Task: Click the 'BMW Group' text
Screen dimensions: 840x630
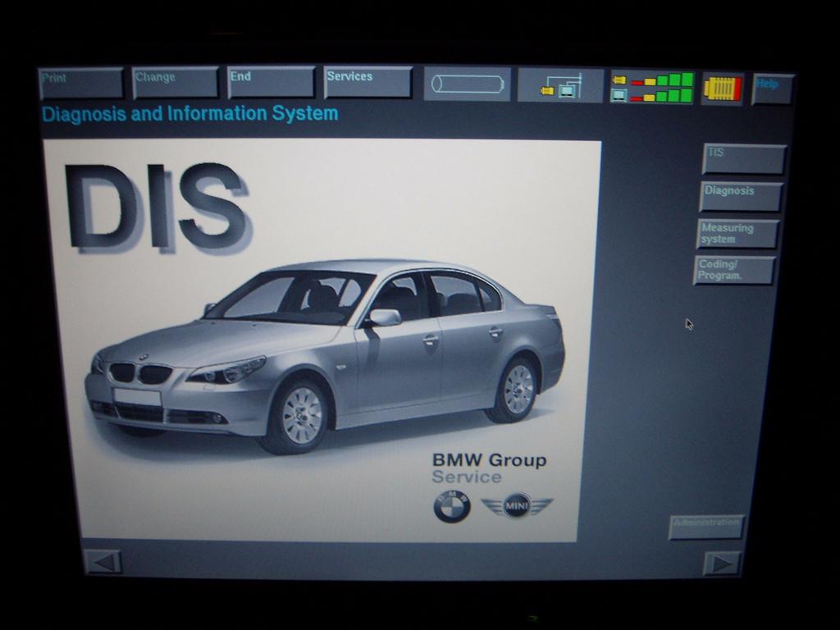Action: point(489,460)
